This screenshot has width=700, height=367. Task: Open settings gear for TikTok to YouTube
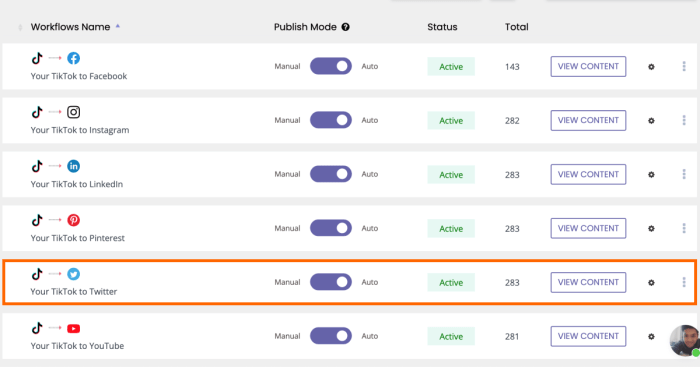pyautogui.click(x=651, y=337)
